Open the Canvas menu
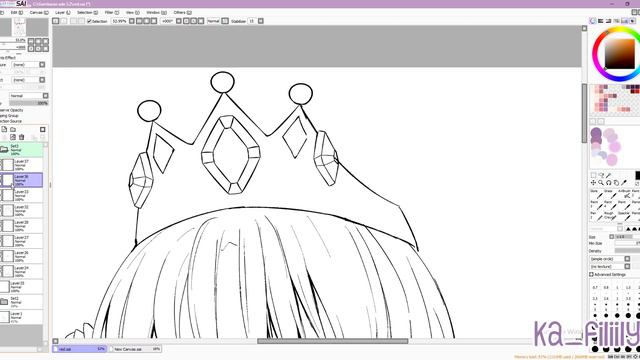The height and width of the screenshot is (360, 640). click(38, 13)
